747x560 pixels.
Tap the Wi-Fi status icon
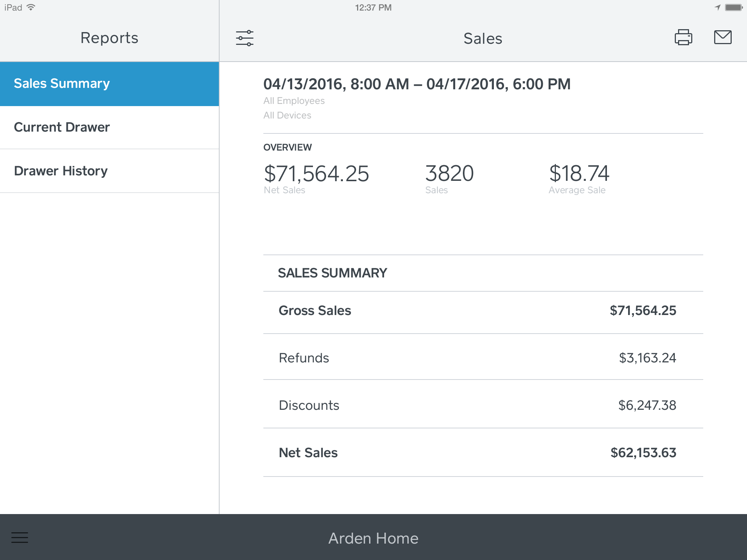pyautogui.click(x=31, y=7)
